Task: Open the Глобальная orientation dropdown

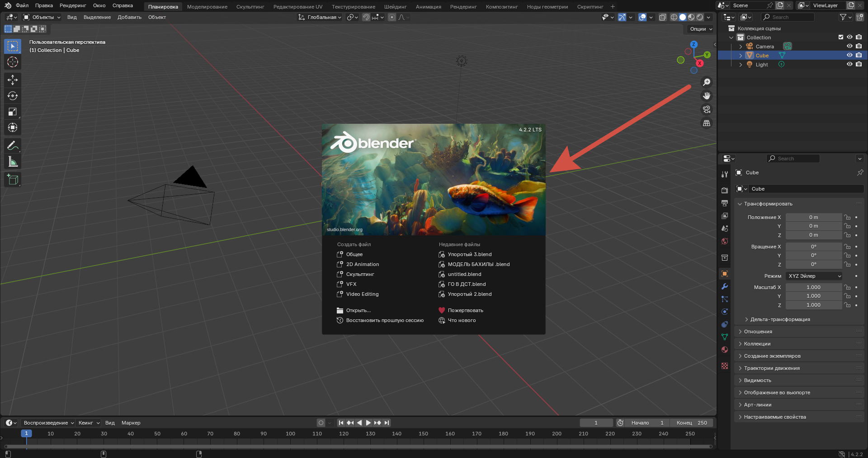Action: click(320, 17)
